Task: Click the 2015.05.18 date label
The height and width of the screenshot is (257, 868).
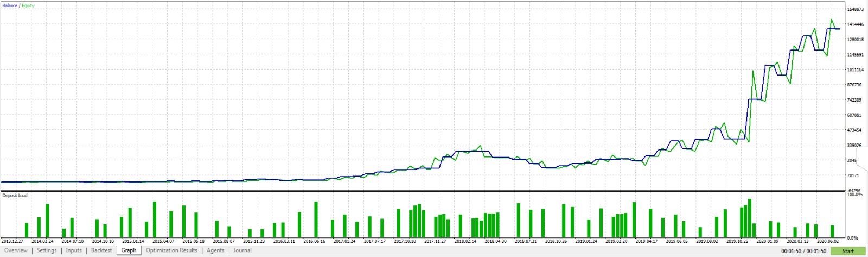Action: pos(194,241)
